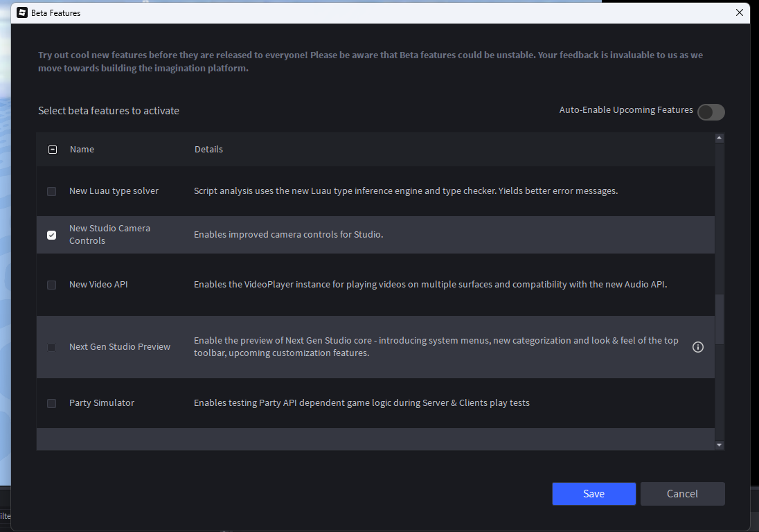Check the Next Gen Studio Preview box

click(52, 348)
